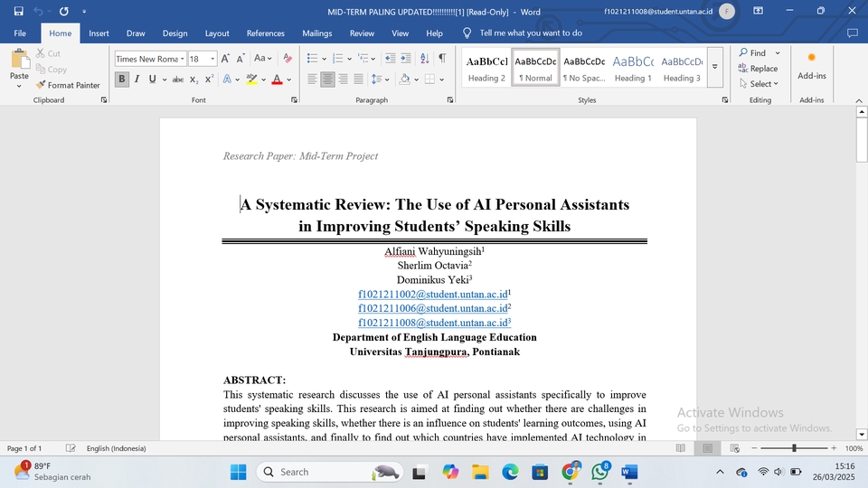
Task: Open the Find dropdown arrow
Action: pos(778,53)
